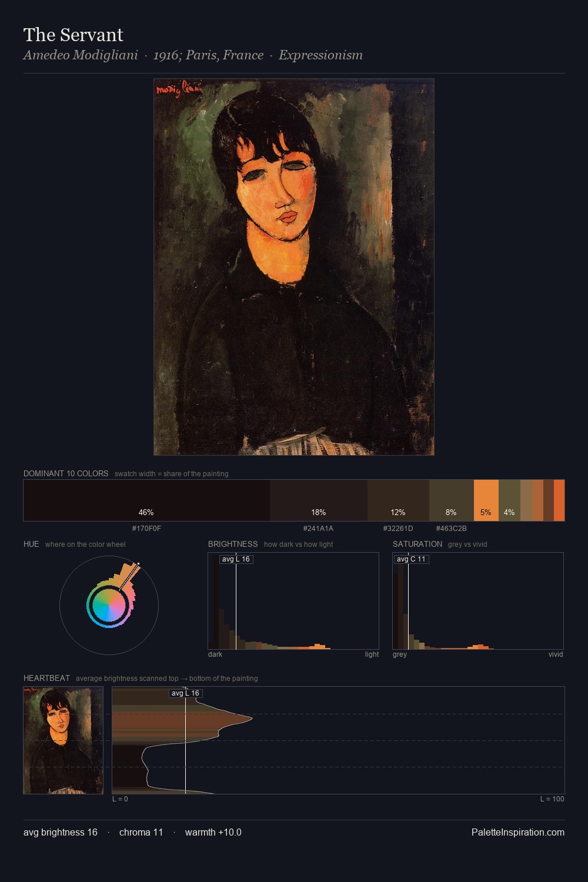Click the 'avg C 11' tag in Saturation histogram

coord(411,559)
